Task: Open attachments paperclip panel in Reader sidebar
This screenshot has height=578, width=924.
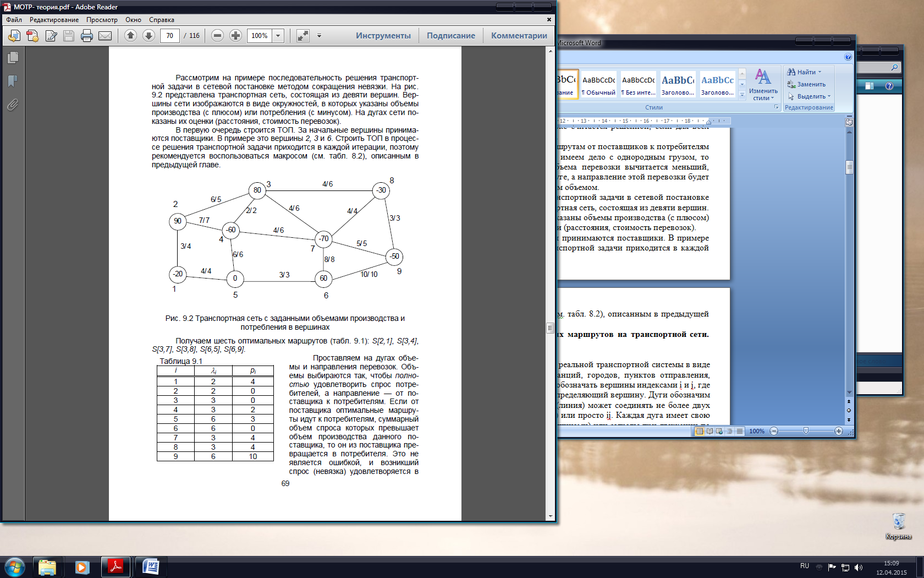Action: (13, 105)
